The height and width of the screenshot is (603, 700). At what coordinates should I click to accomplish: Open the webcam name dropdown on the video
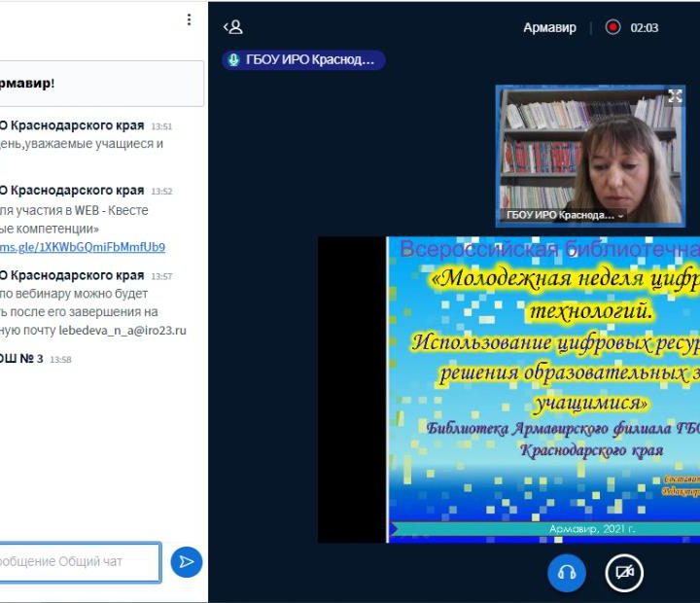620,215
